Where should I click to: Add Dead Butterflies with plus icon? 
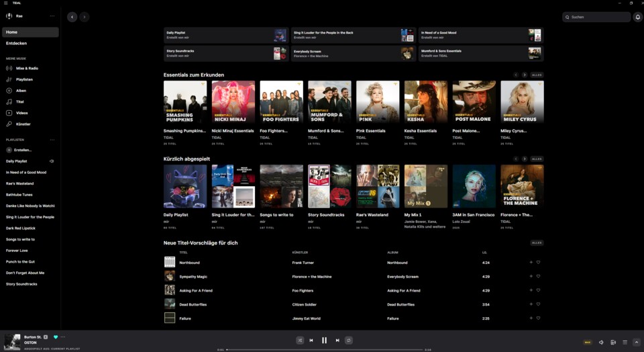(531, 304)
